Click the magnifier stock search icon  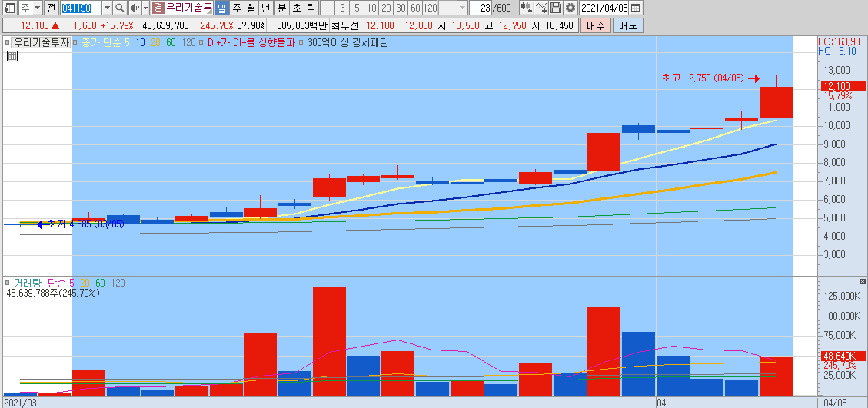coord(120,8)
